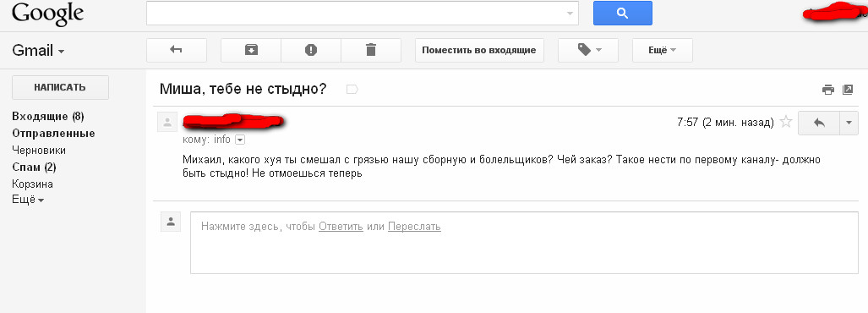Delete the message with trash icon
The image size is (868, 313).
(x=371, y=50)
